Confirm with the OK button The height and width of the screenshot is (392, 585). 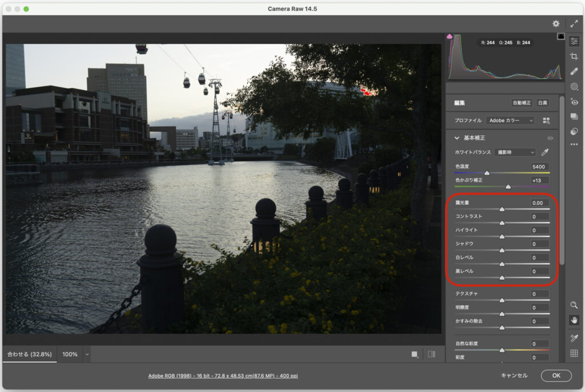tap(556, 375)
